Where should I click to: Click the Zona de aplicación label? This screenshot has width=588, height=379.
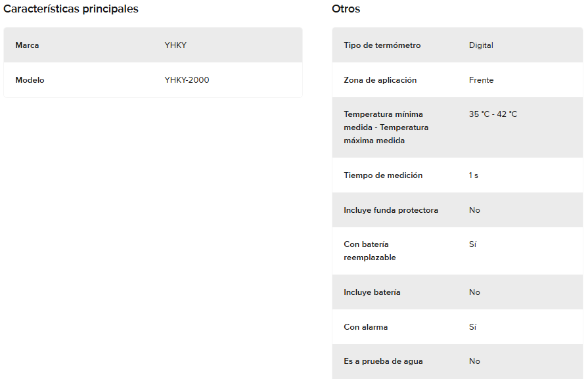(x=380, y=80)
